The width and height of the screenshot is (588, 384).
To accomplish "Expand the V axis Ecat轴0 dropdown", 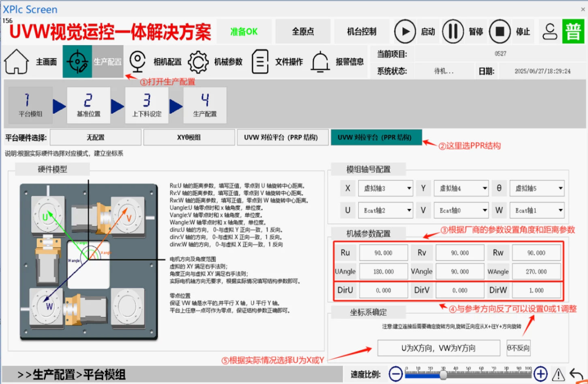I will pyautogui.click(x=461, y=210).
